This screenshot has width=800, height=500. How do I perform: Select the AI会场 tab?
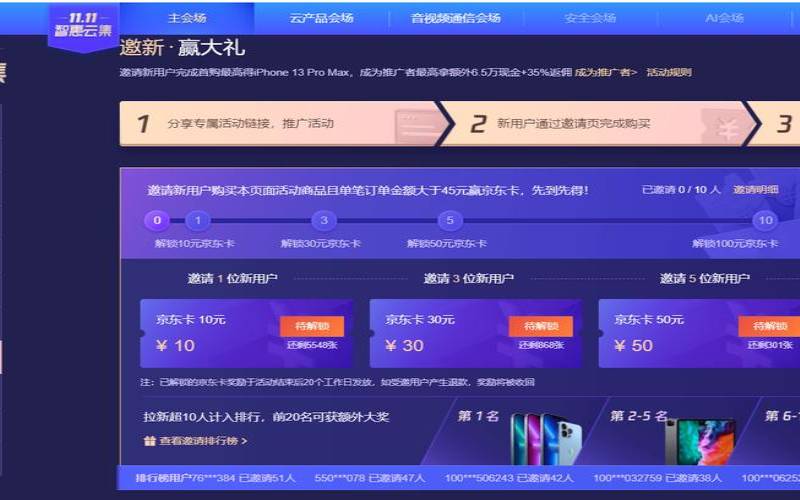724,18
